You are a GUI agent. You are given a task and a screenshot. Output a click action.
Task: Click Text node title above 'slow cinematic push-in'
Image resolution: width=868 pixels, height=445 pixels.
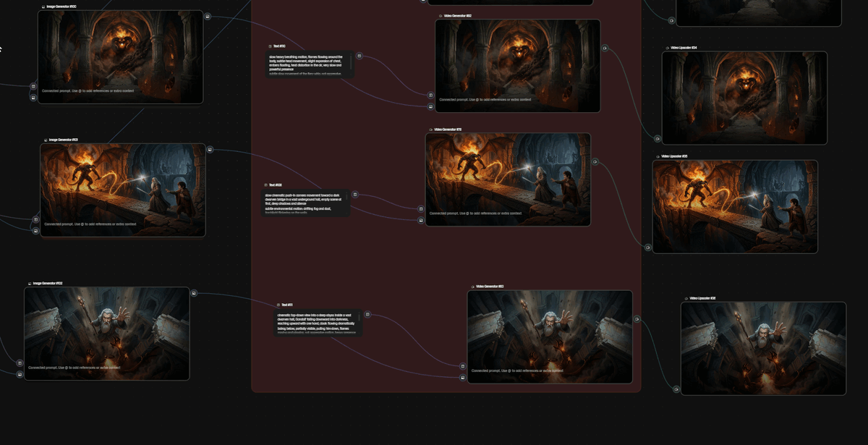pyautogui.click(x=276, y=185)
